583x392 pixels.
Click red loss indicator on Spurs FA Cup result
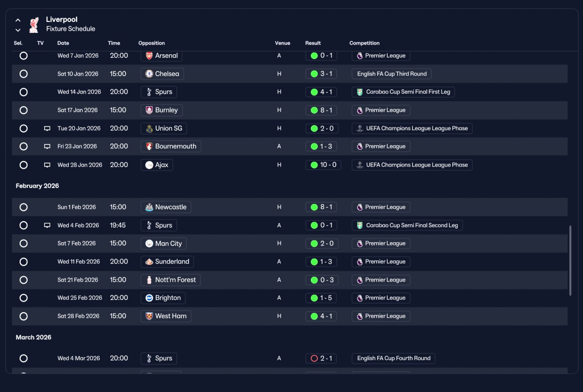314,358
